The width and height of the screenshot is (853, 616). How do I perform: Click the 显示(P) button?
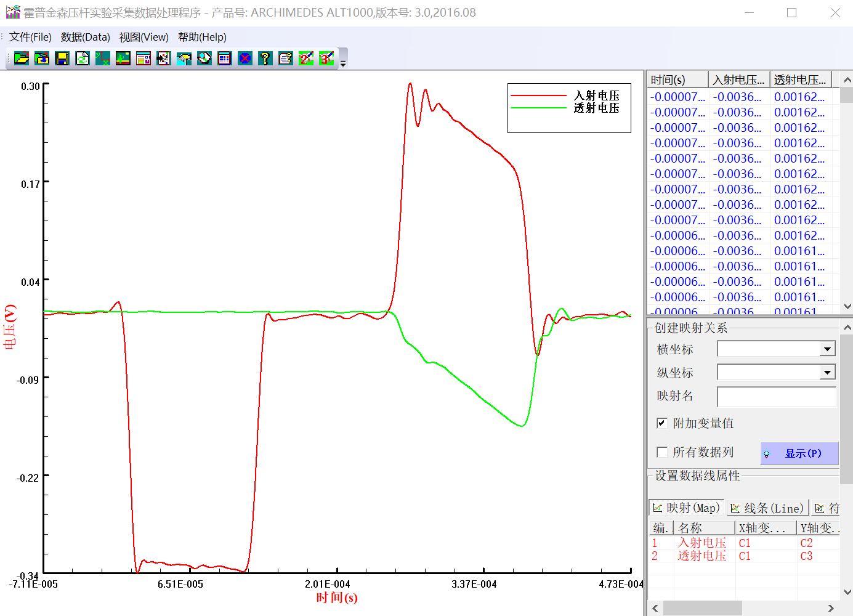point(799,453)
